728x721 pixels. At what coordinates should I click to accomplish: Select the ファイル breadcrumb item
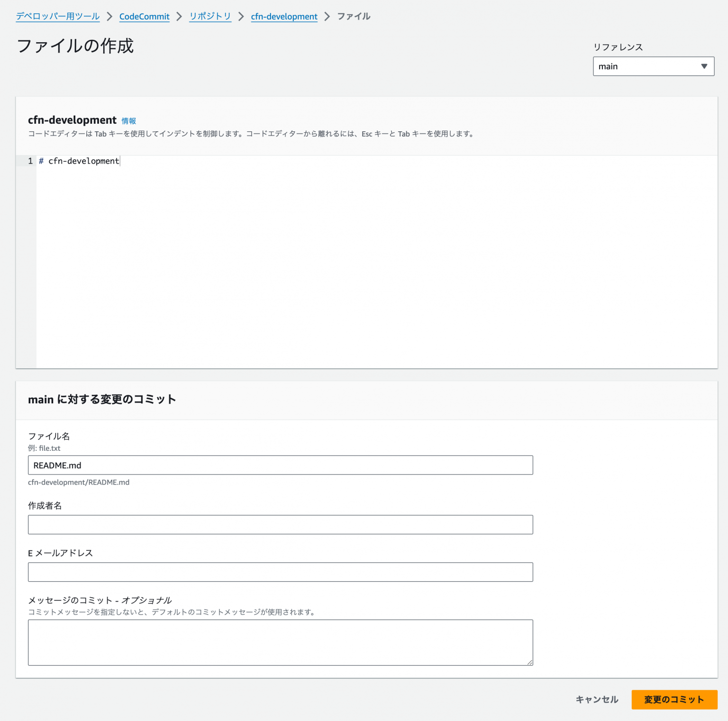pos(353,16)
